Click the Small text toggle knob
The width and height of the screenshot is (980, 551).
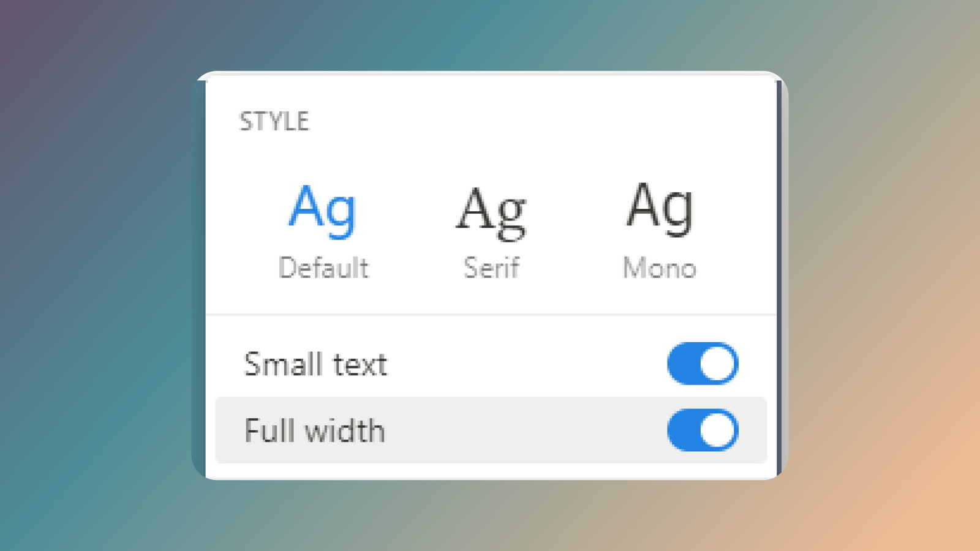click(x=715, y=363)
